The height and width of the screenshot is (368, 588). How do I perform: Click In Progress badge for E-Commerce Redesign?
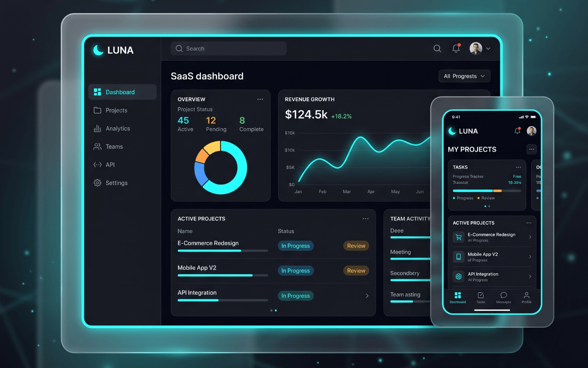point(295,246)
